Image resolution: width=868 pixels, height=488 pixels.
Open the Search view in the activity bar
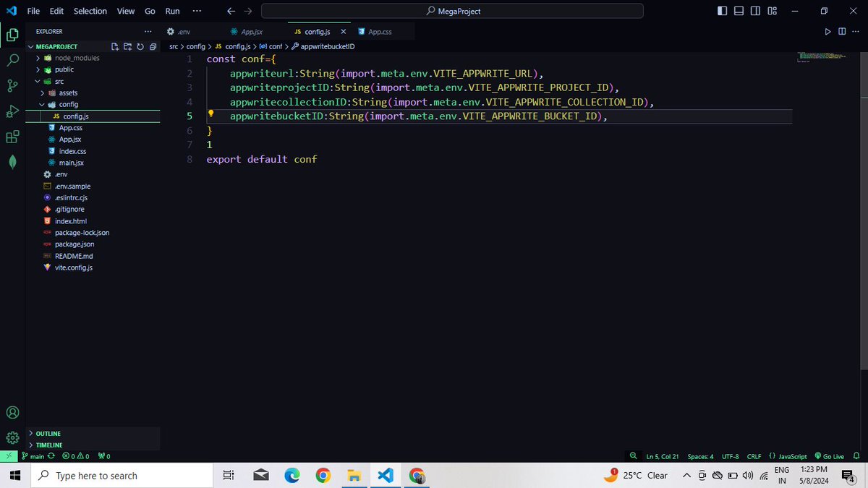click(x=12, y=61)
